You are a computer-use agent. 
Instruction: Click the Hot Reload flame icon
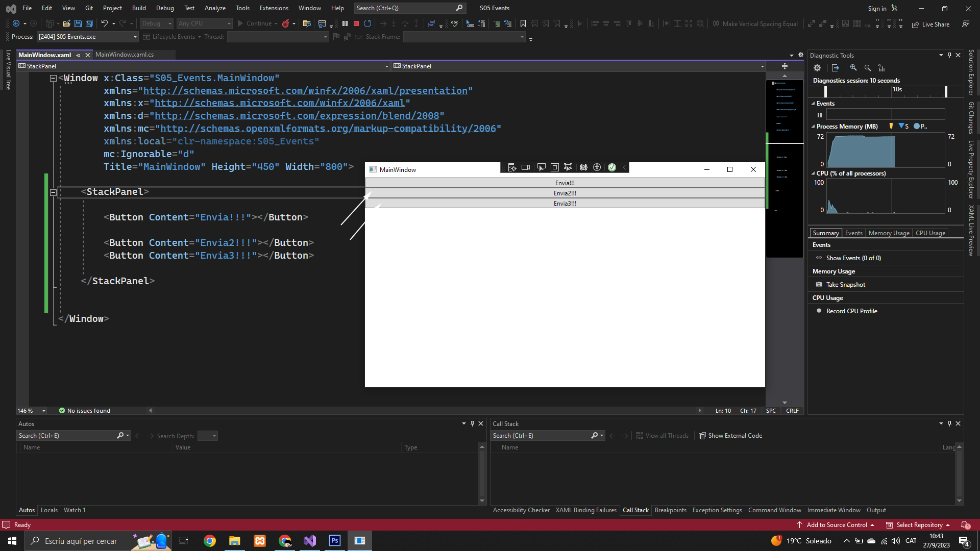(286, 23)
